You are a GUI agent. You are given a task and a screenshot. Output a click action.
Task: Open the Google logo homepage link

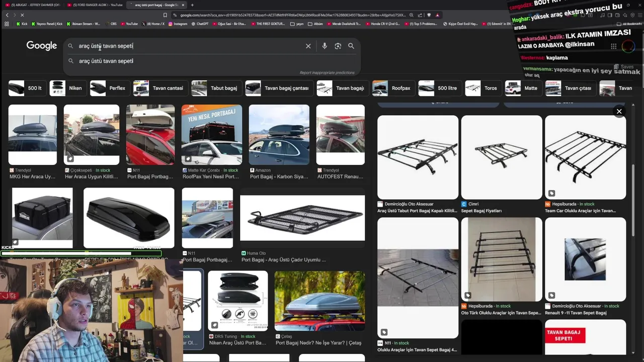[x=42, y=46]
